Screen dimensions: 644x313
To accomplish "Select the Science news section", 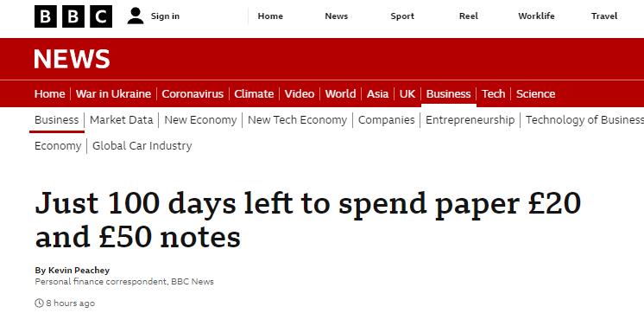I will click(535, 93).
